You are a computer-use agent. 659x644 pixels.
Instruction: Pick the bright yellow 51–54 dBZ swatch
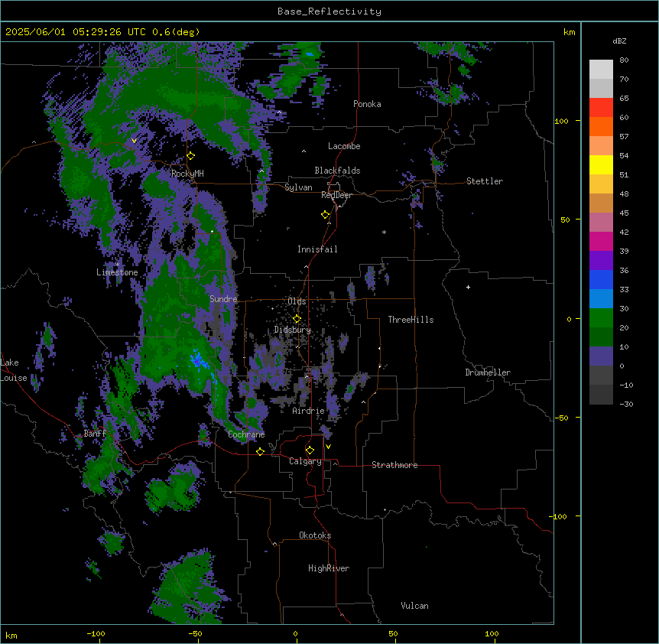[x=601, y=164]
